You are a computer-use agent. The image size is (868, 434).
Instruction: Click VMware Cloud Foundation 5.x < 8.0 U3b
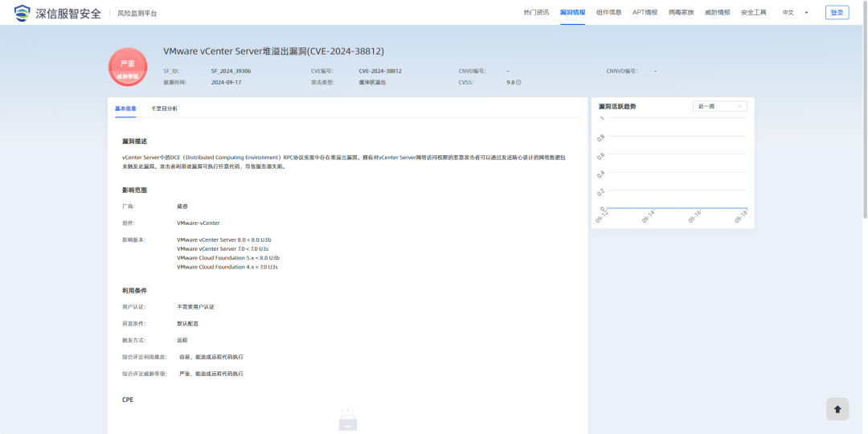coord(228,258)
